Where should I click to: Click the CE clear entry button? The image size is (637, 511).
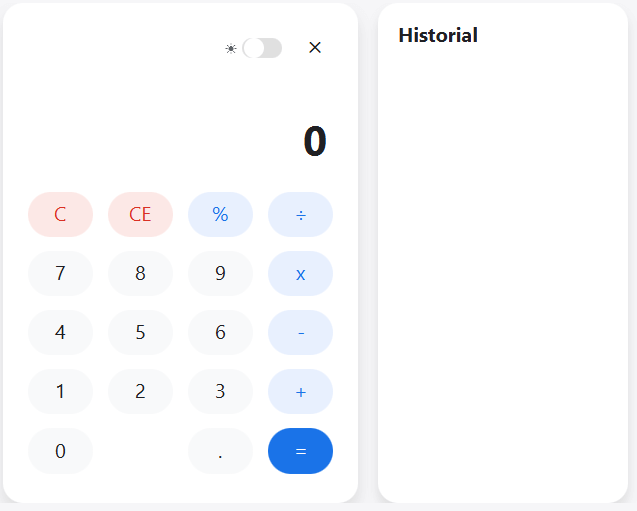coord(140,214)
